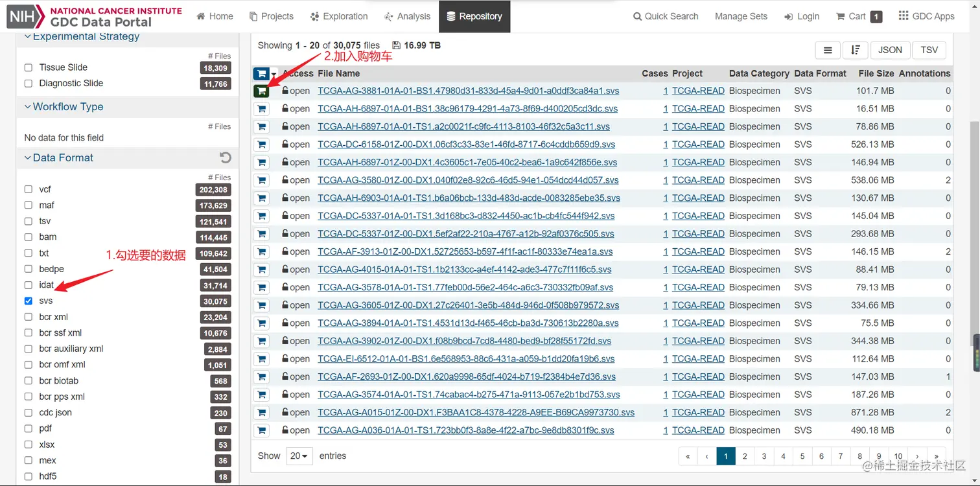Check the maf data format
The height and width of the screenshot is (486, 980).
(x=29, y=205)
